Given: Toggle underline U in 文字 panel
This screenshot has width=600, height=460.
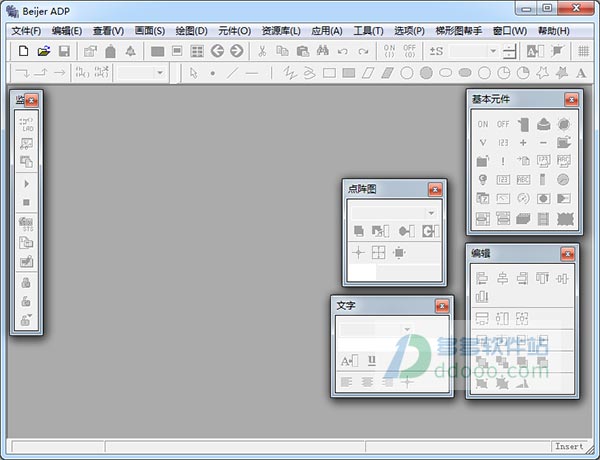Looking at the screenshot, I should coord(372,360).
